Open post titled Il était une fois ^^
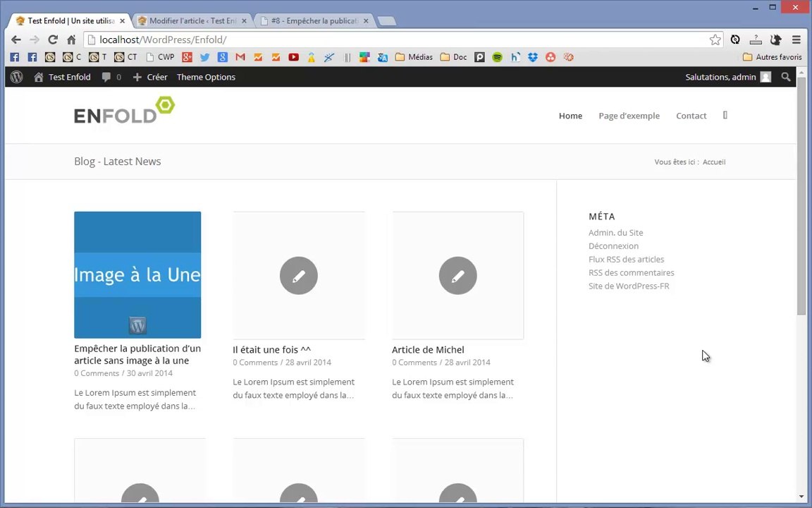 click(x=272, y=349)
